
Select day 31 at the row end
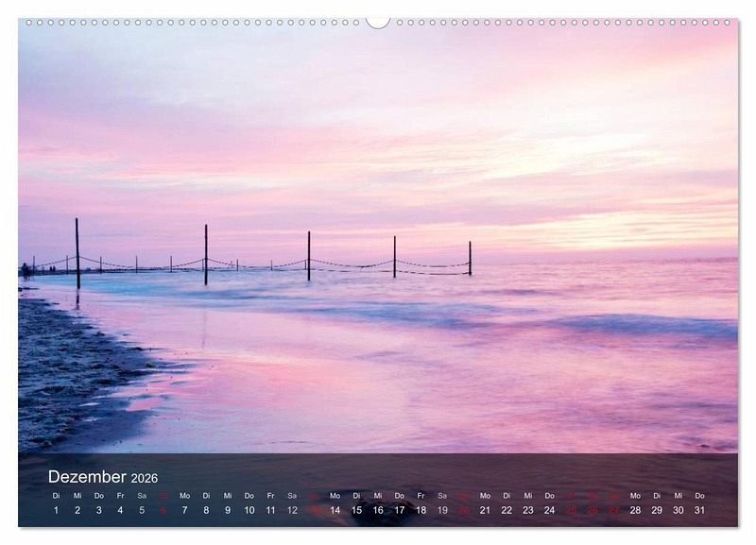699,510
